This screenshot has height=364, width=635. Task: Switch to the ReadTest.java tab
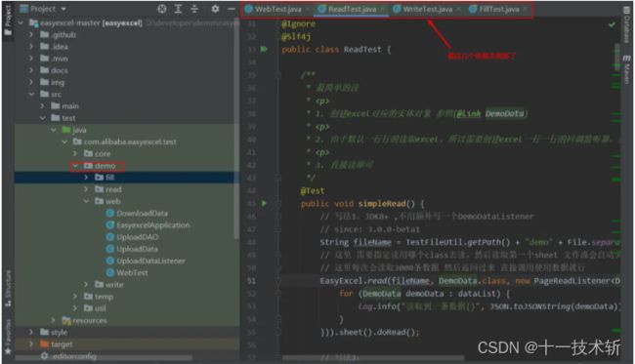pos(352,9)
